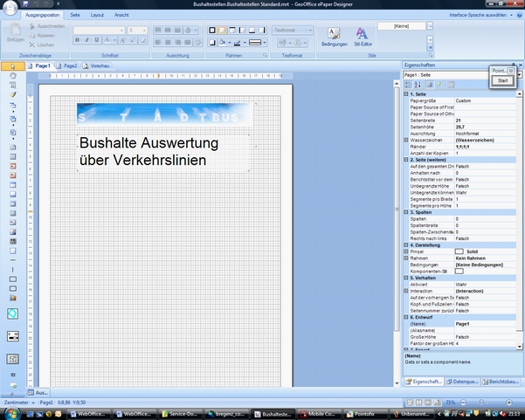Open the Zentimeter units dropdown in status bar
This screenshot has height=420, width=525.
coord(19,403)
